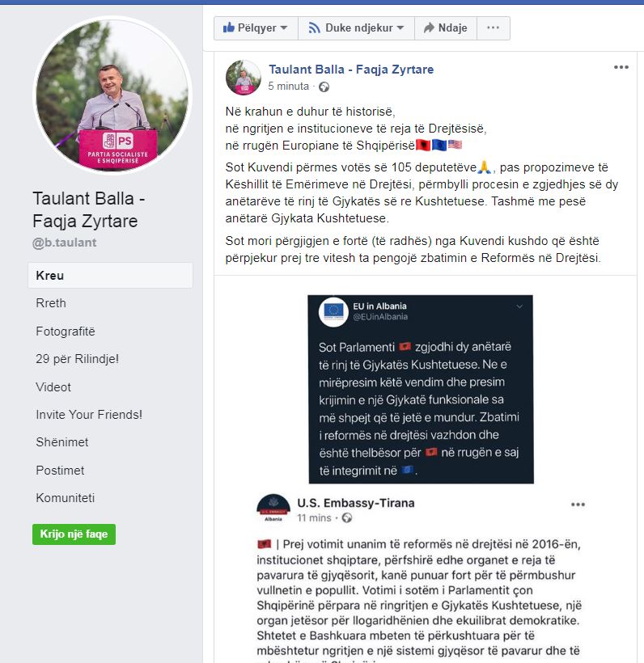Open the large circular profile picture
The height and width of the screenshot is (663, 644).
point(112,95)
